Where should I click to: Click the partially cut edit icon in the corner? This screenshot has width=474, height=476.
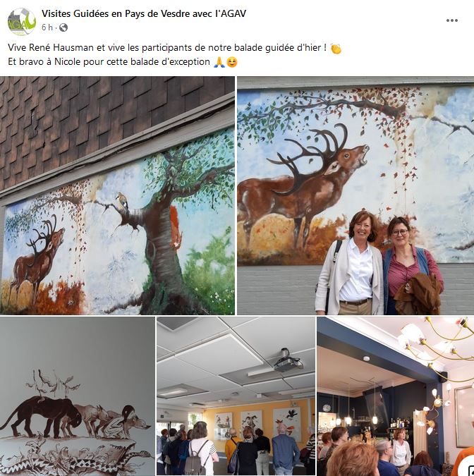(466, 469)
